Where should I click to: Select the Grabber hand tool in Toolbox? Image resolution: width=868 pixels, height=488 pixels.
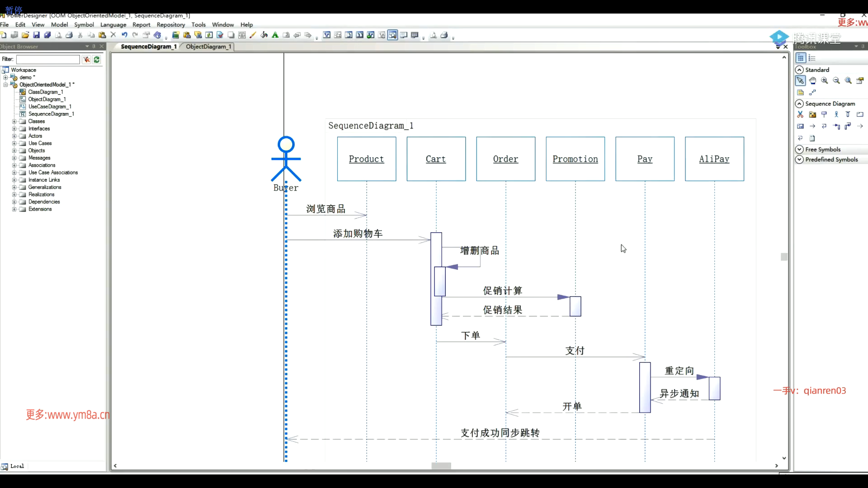click(x=812, y=81)
